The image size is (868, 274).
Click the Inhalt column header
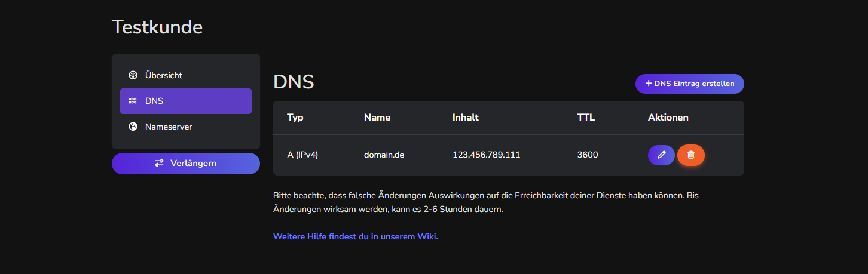(466, 118)
